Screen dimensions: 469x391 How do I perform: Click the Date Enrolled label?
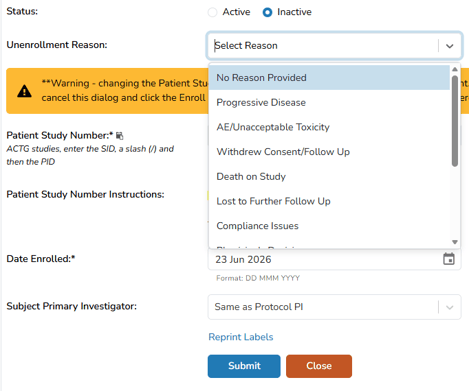(x=41, y=259)
